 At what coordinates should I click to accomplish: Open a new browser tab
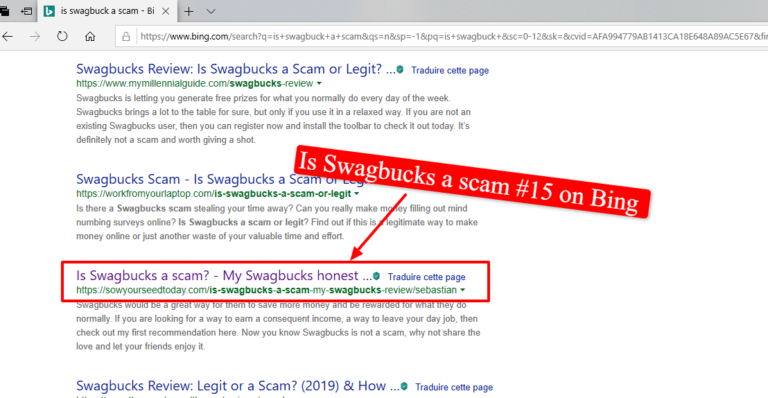pos(189,11)
